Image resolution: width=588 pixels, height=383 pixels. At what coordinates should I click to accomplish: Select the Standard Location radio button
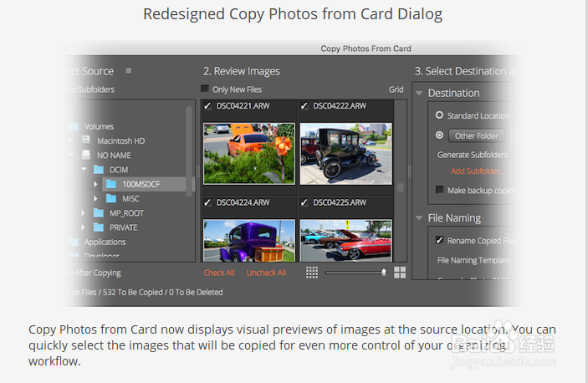[x=439, y=115]
